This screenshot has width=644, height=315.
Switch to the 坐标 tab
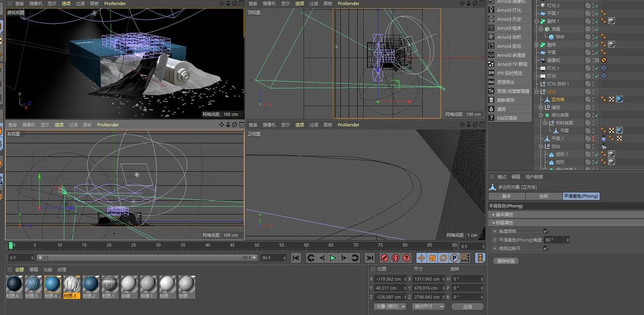pyautogui.click(x=544, y=196)
